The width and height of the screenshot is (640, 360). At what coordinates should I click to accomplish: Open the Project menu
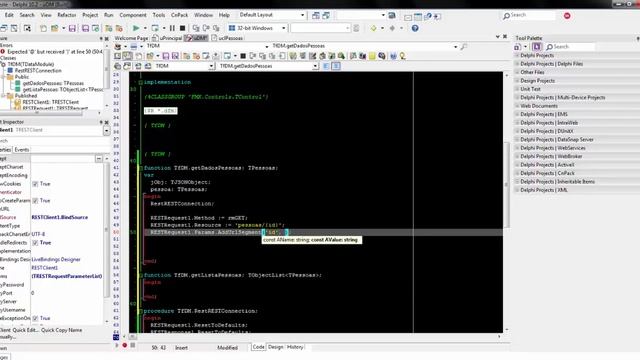point(90,15)
